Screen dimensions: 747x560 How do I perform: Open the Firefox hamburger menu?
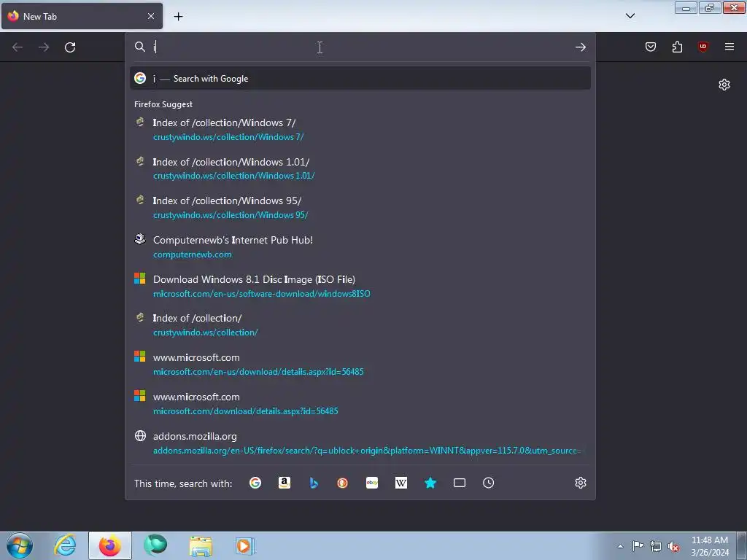click(x=729, y=47)
